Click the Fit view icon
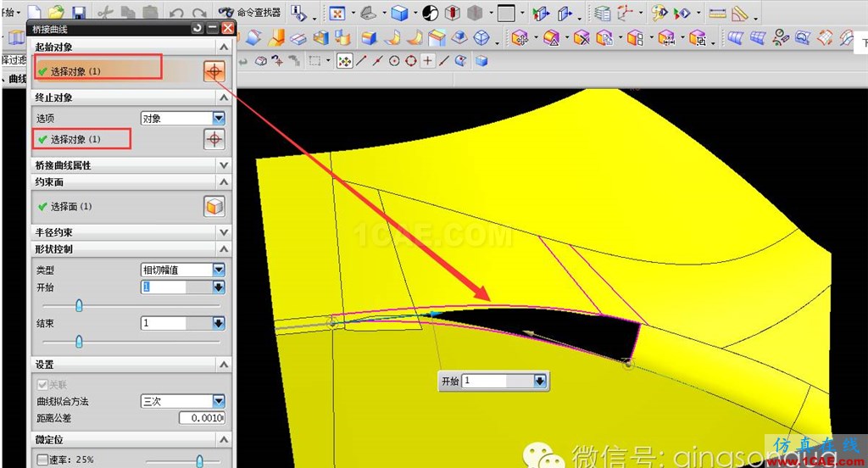 click(337, 13)
